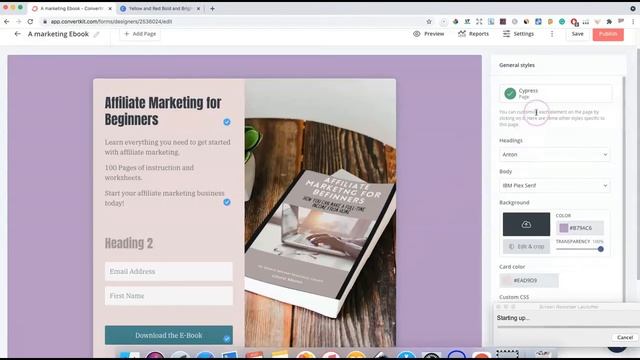Open the Chrome three-dot menu
Image resolution: width=640 pixels, height=360 pixels.
tap(633, 22)
